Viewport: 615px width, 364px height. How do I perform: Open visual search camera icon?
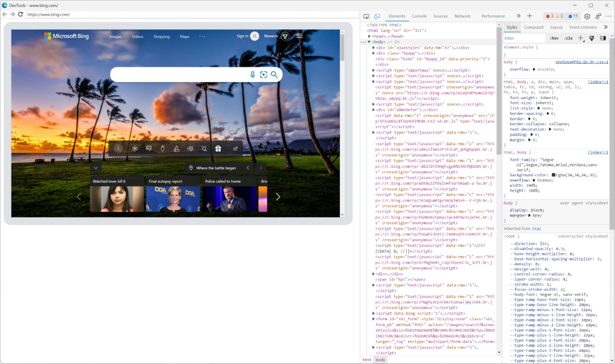pos(264,74)
